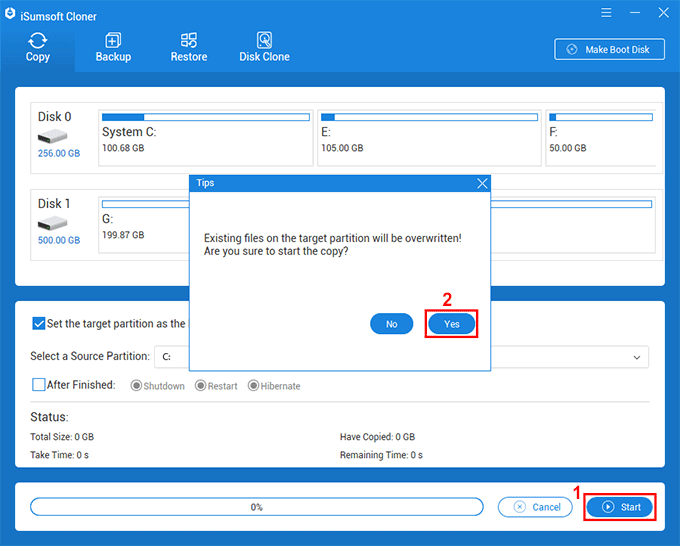680x546 pixels.
Task: Click the iSumsoft Cloner logo icon
Action: (x=10, y=14)
